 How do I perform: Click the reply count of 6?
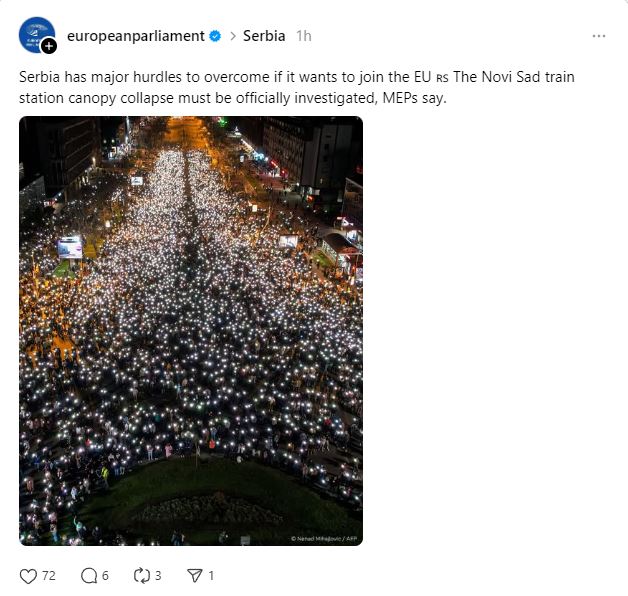tap(105, 576)
